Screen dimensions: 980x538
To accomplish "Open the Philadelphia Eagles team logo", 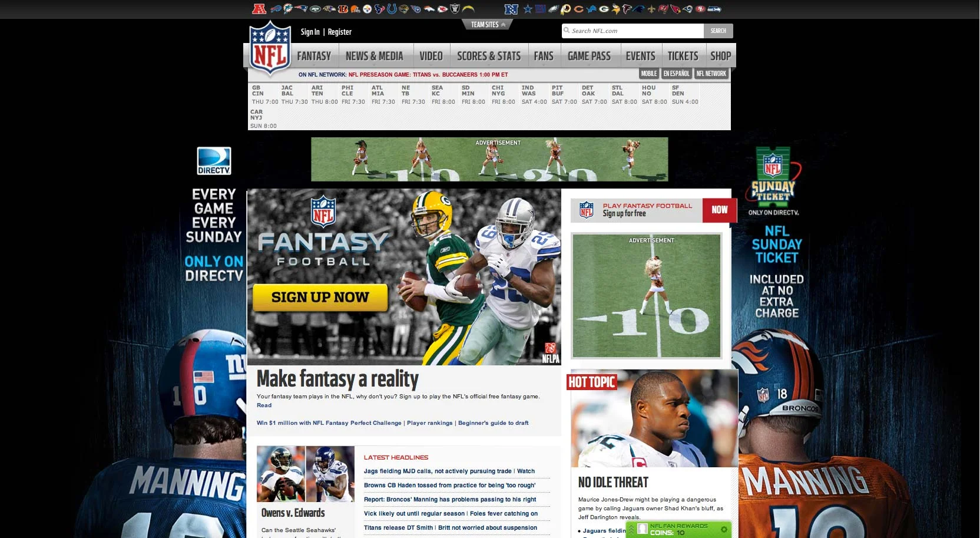I will click(554, 9).
